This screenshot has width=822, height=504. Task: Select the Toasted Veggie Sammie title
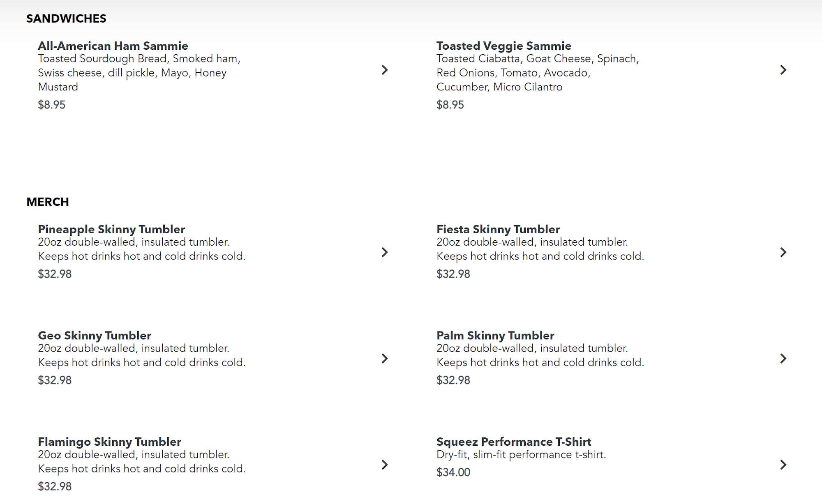click(x=504, y=46)
